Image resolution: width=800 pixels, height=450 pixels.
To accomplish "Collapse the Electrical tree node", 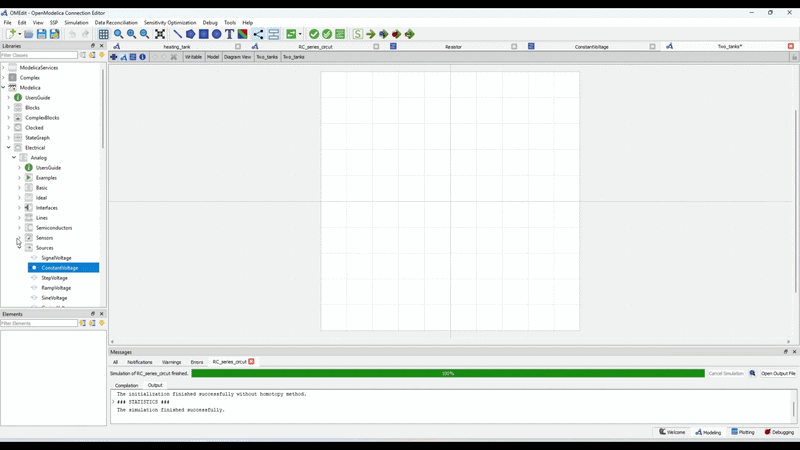I will [9, 147].
